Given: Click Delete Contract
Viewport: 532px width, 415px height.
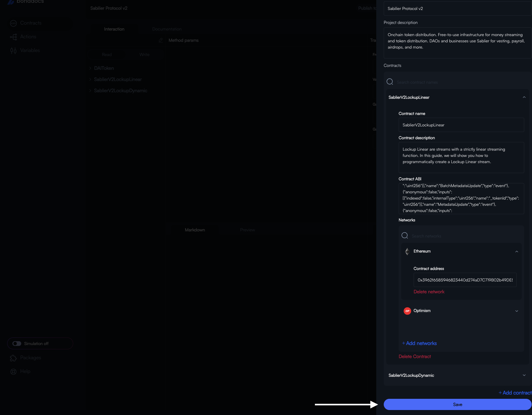Looking at the screenshot, I should [x=415, y=356].
